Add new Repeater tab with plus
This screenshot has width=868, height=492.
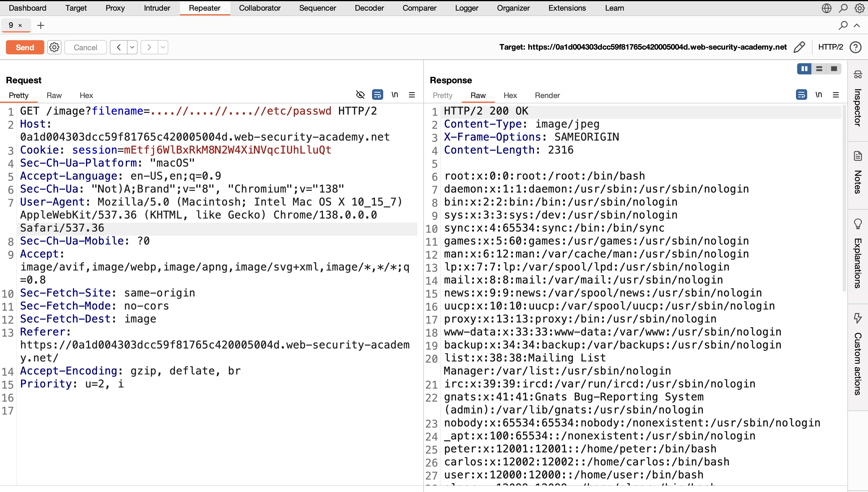(x=40, y=25)
